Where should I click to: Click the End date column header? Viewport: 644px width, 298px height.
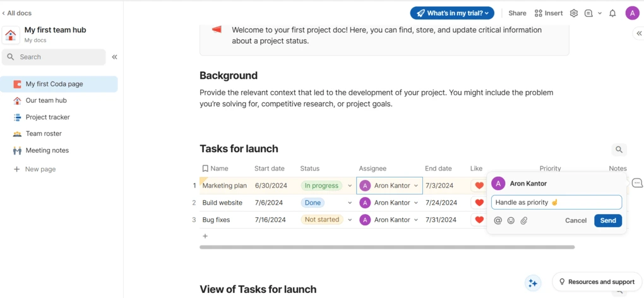coord(438,169)
